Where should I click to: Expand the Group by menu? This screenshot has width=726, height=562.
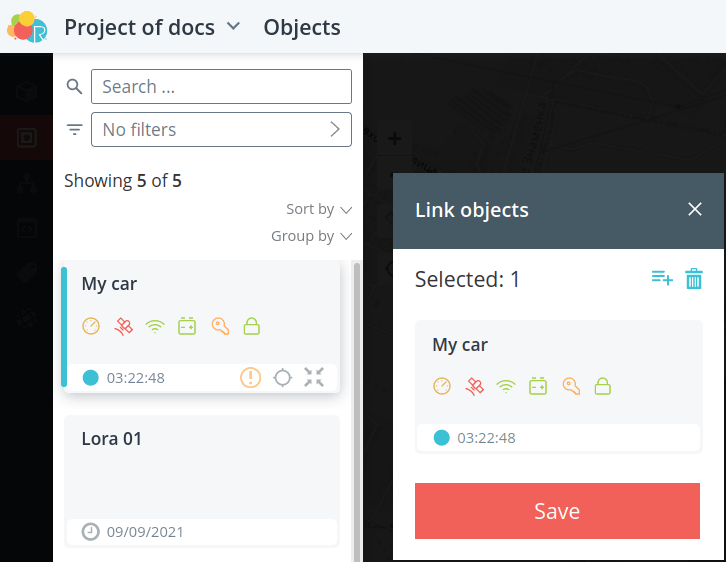coord(312,236)
